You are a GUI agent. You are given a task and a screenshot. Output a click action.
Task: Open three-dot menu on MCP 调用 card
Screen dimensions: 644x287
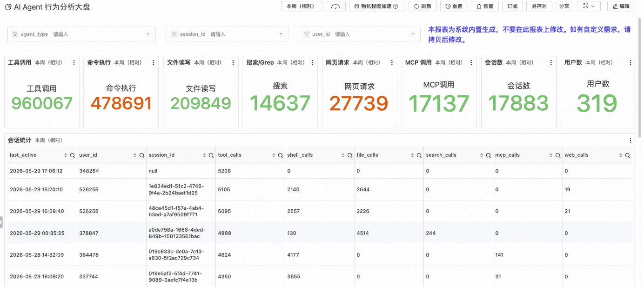coord(471,62)
